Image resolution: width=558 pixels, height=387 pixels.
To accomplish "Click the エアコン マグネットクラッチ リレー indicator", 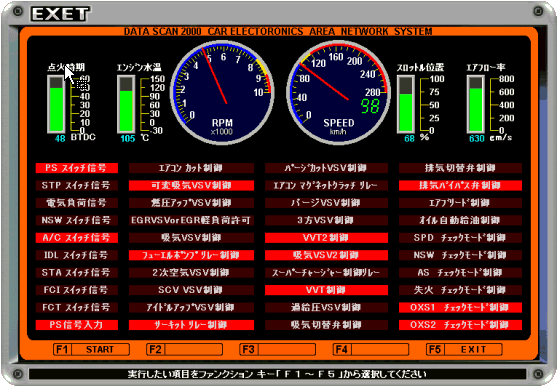I will point(326,185).
